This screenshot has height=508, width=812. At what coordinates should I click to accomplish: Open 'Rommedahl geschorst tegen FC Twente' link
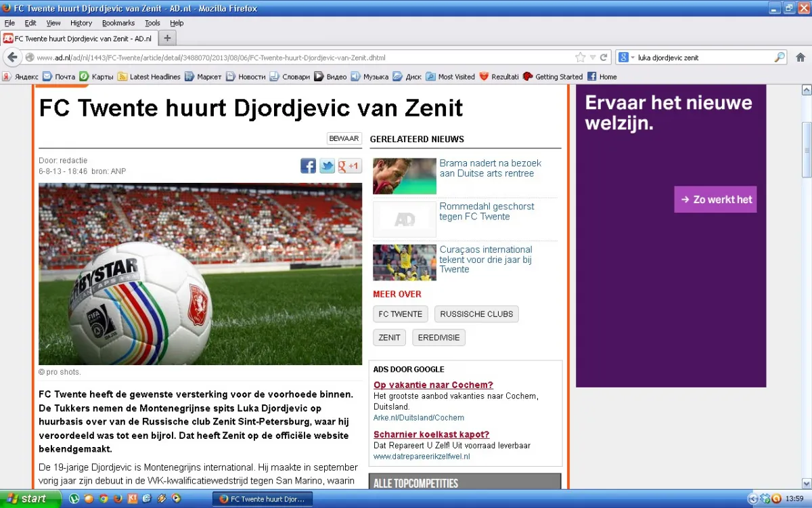tap(487, 211)
